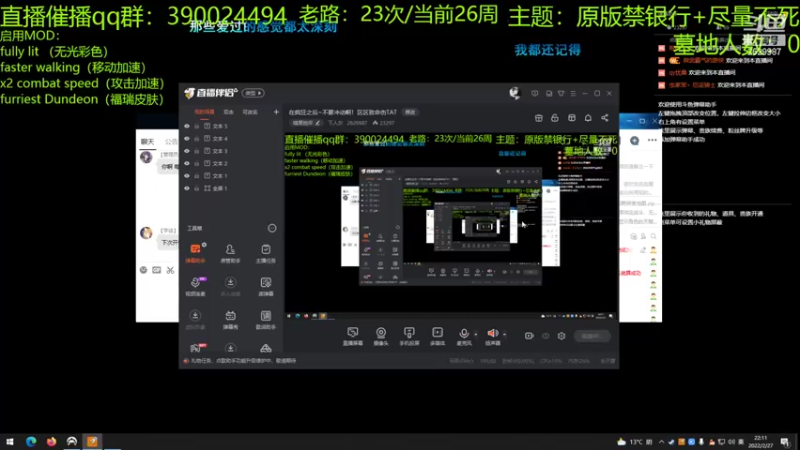Click the 扬声器 speaker icon

click(x=492, y=334)
